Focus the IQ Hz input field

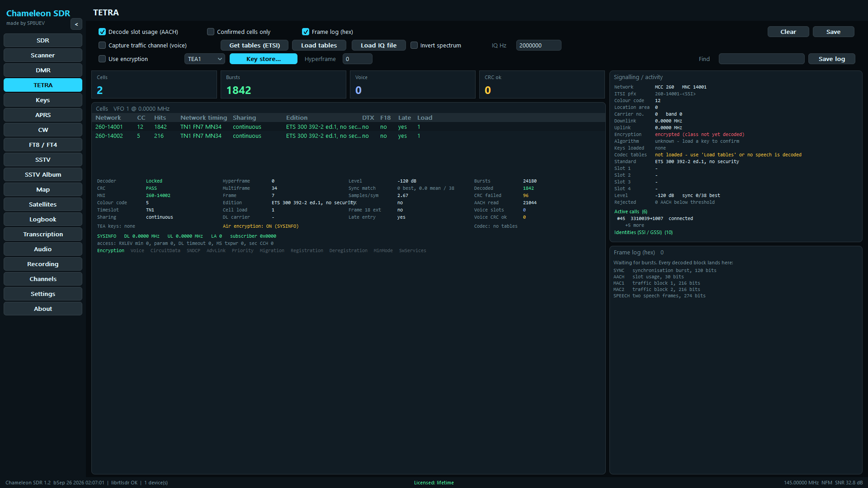click(x=539, y=45)
